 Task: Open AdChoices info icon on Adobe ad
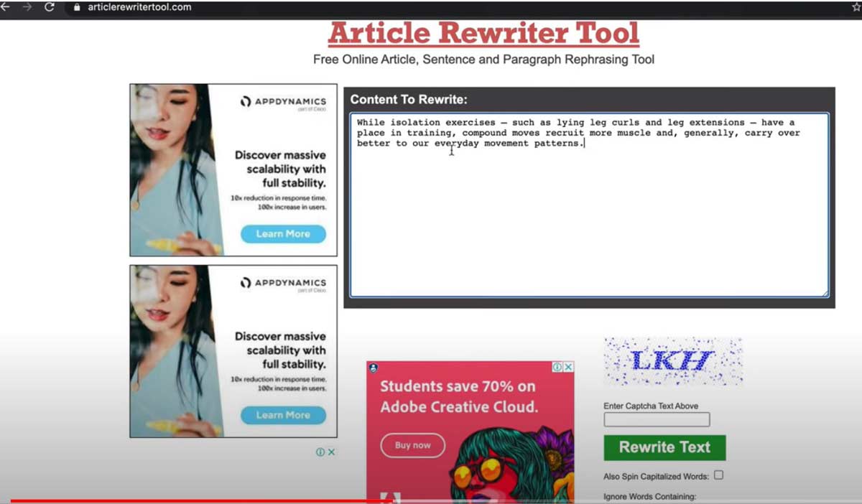(557, 367)
